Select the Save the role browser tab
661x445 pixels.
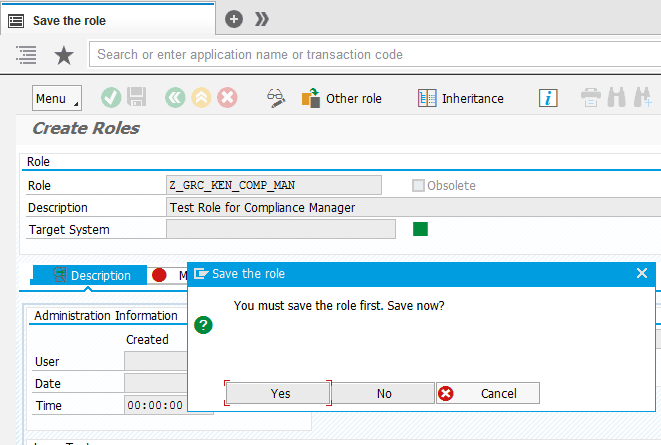coord(108,20)
